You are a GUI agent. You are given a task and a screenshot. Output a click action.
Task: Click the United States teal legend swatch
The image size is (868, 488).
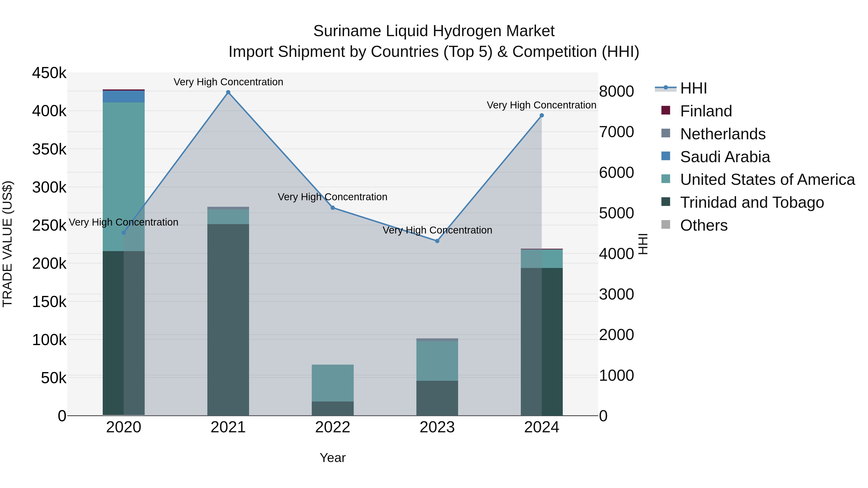(666, 179)
